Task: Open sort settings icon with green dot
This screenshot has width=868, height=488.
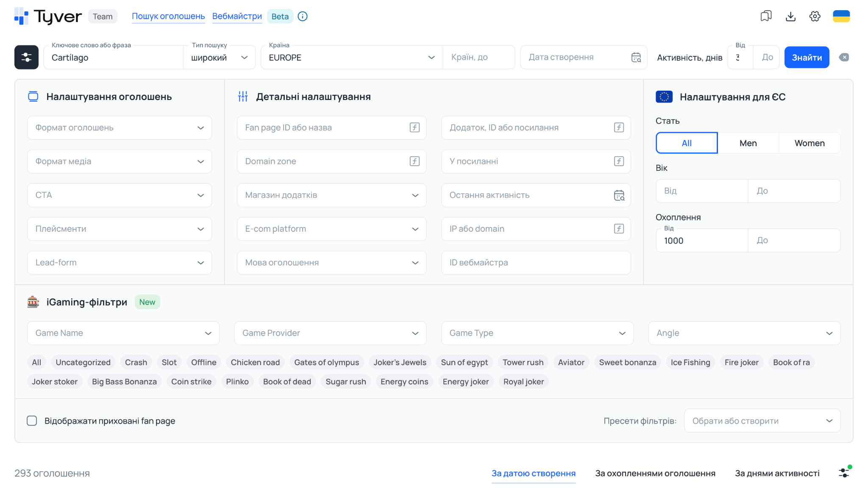Action: (x=845, y=472)
